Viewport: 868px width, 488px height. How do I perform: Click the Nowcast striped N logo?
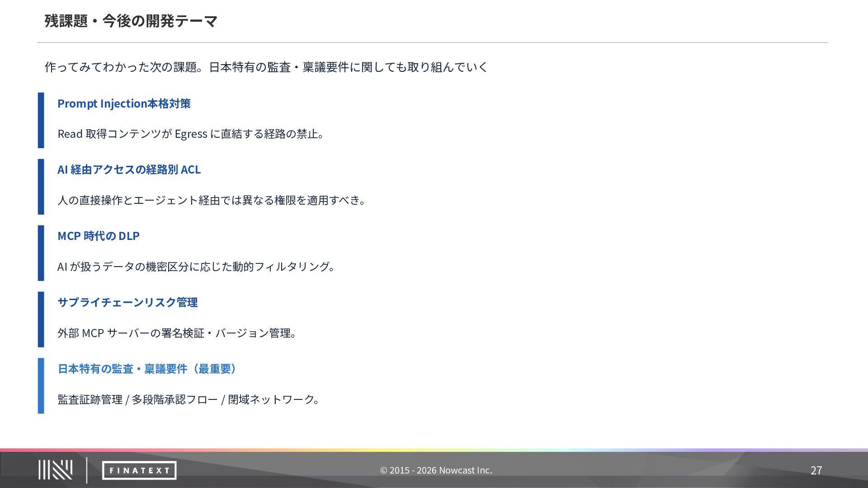tap(55, 470)
